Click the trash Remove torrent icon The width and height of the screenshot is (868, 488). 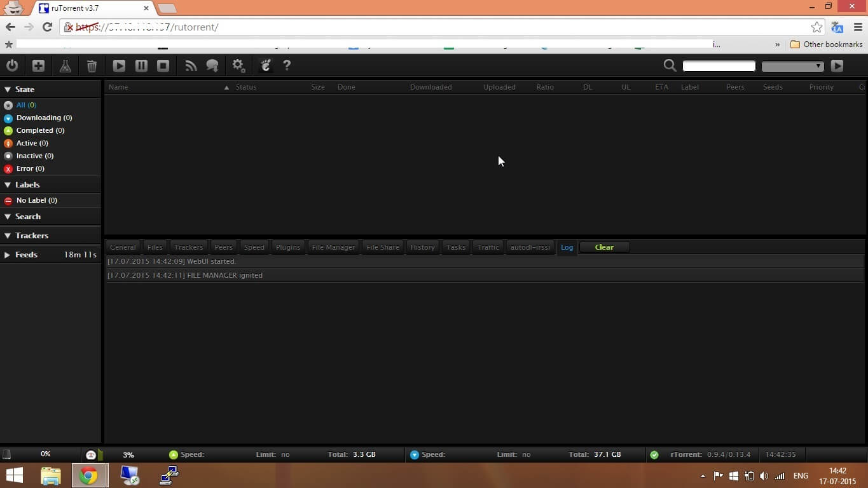point(92,65)
